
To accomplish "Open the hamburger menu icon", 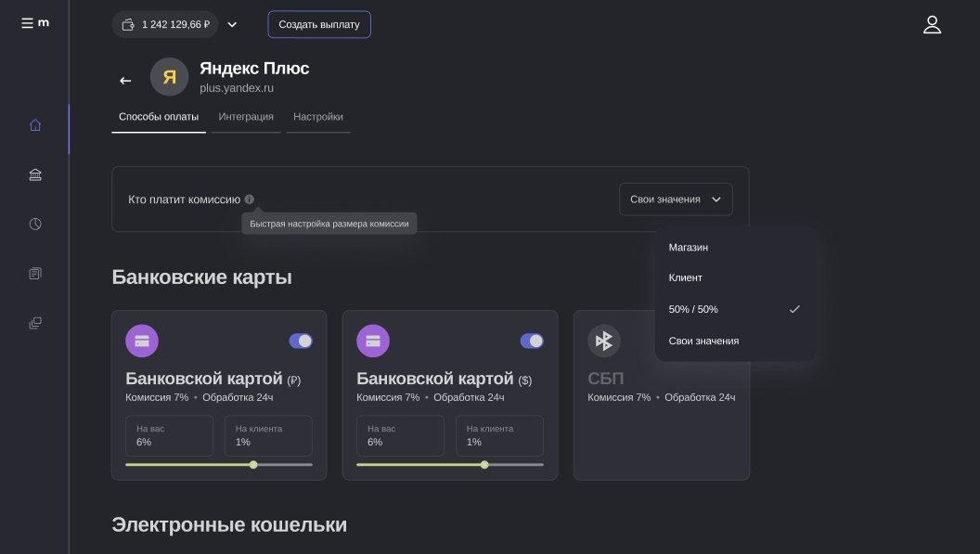I will tap(28, 23).
